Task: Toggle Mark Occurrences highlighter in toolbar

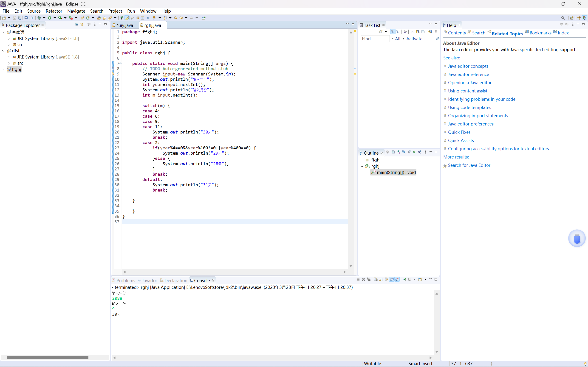Action: tap(127, 18)
